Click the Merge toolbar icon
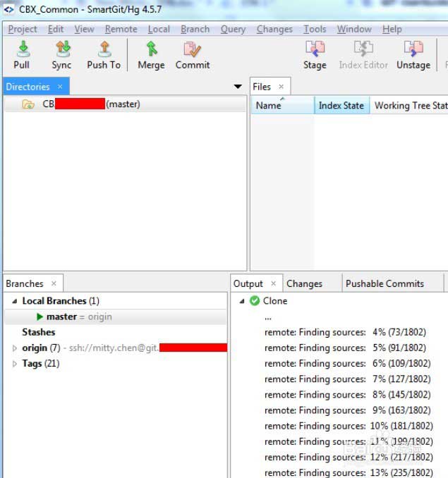 (151, 49)
